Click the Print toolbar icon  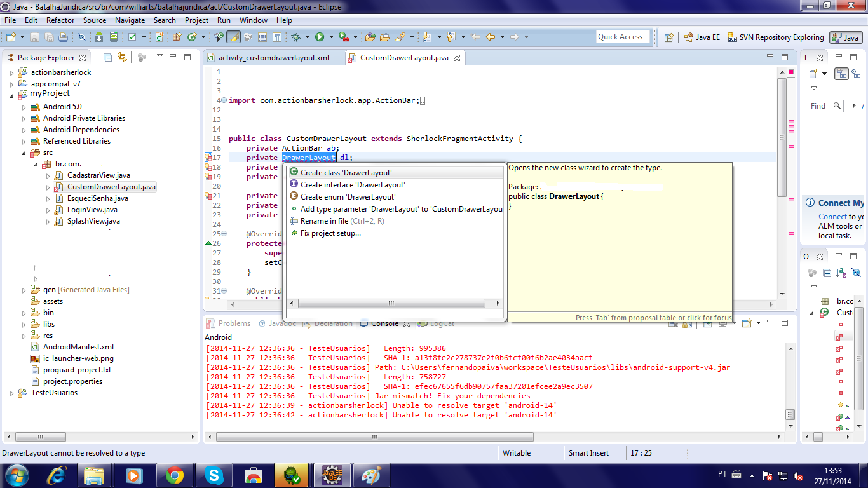(x=63, y=37)
